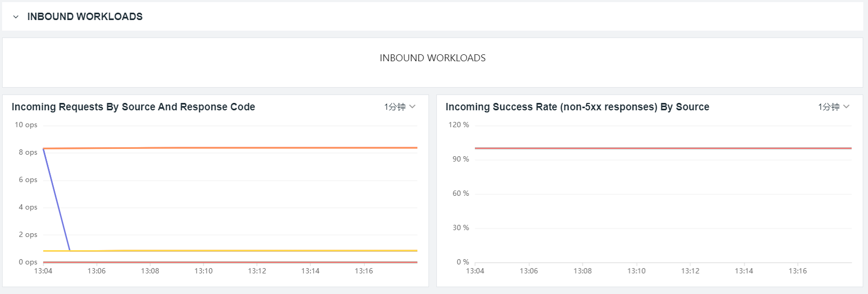This screenshot has height=294, width=868.
Task: Click the 0 % y-axis label
Action: coord(463,262)
